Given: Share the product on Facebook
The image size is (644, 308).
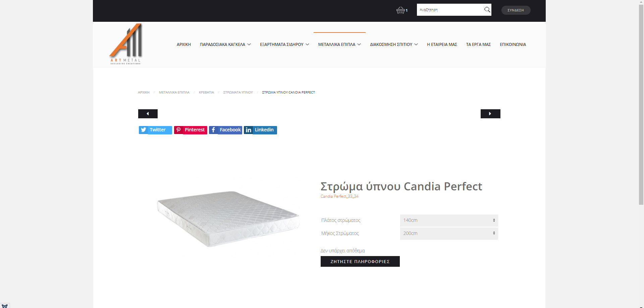Looking at the screenshot, I should (225, 130).
